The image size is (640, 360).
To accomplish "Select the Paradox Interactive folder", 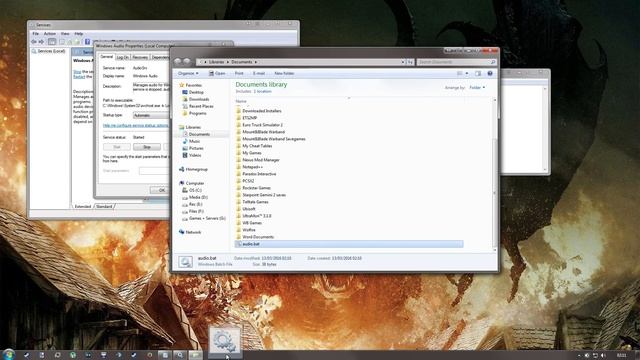I will coord(256,174).
